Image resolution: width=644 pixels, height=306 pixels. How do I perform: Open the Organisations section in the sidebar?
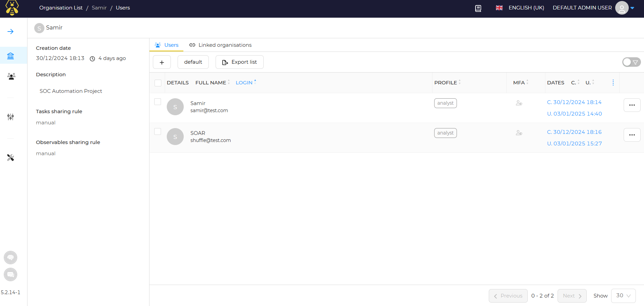pyautogui.click(x=10, y=55)
